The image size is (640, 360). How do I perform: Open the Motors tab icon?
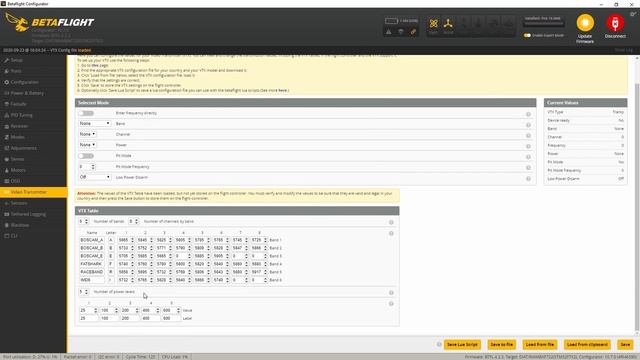click(x=7, y=170)
